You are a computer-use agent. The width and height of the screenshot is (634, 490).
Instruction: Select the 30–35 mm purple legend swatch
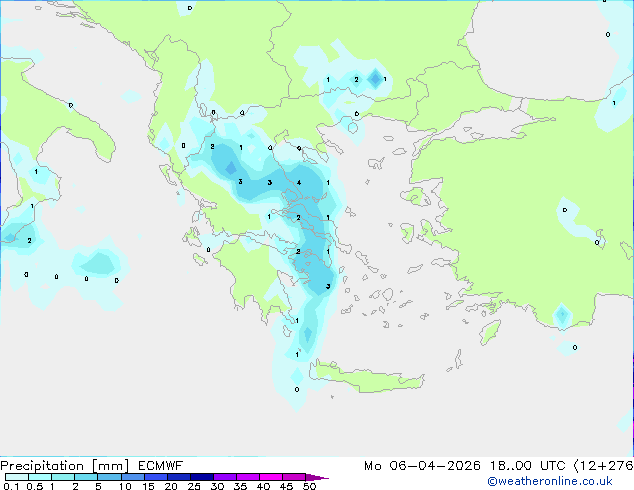tap(225, 477)
